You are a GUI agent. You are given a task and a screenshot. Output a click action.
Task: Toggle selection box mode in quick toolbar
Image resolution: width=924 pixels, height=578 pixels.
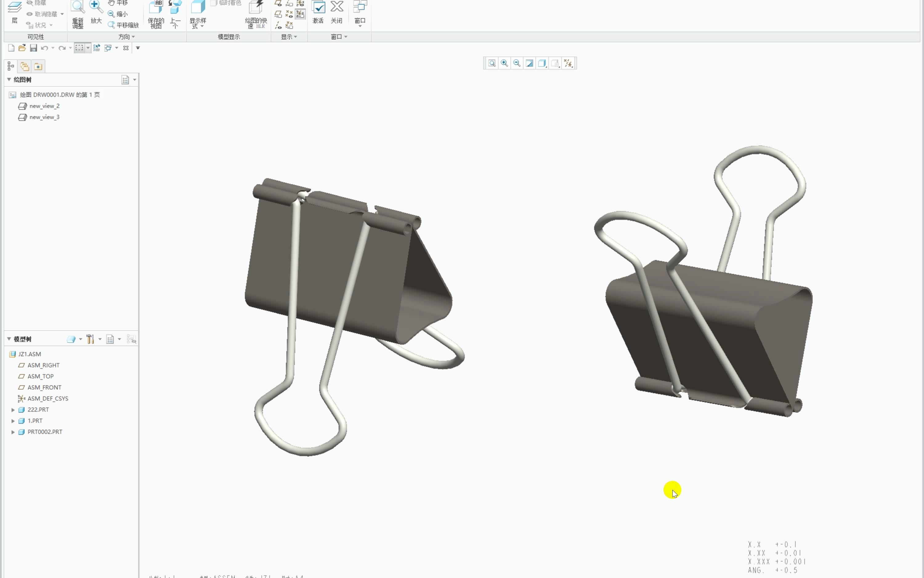[79, 48]
